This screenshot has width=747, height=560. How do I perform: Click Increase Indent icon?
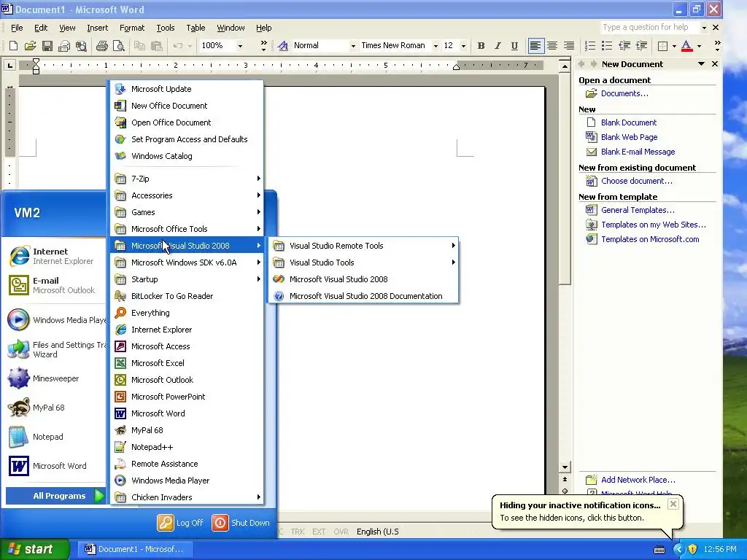[641, 46]
